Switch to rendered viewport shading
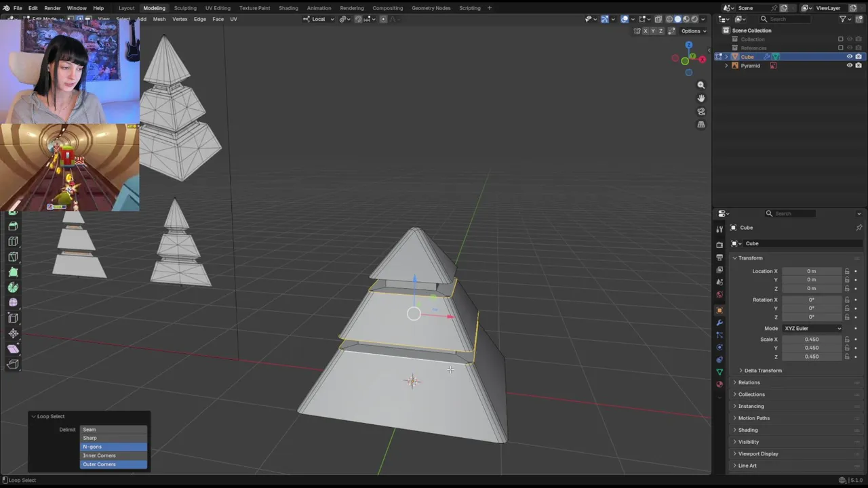This screenshot has width=868, height=488. (x=694, y=19)
